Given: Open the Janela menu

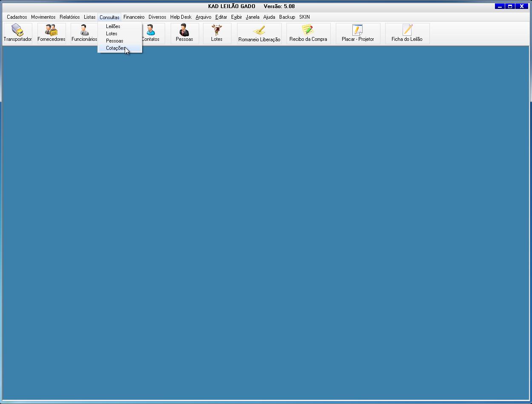Looking at the screenshot, I should pyautogui.click(x=252, y=17).
